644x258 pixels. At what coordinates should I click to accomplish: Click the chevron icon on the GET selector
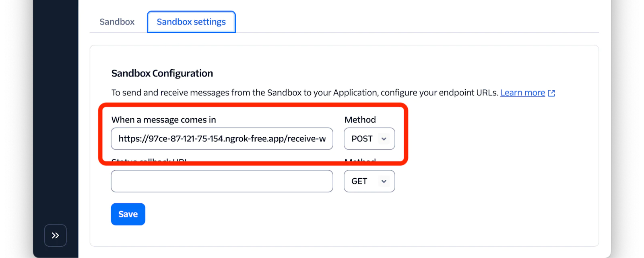384,181
